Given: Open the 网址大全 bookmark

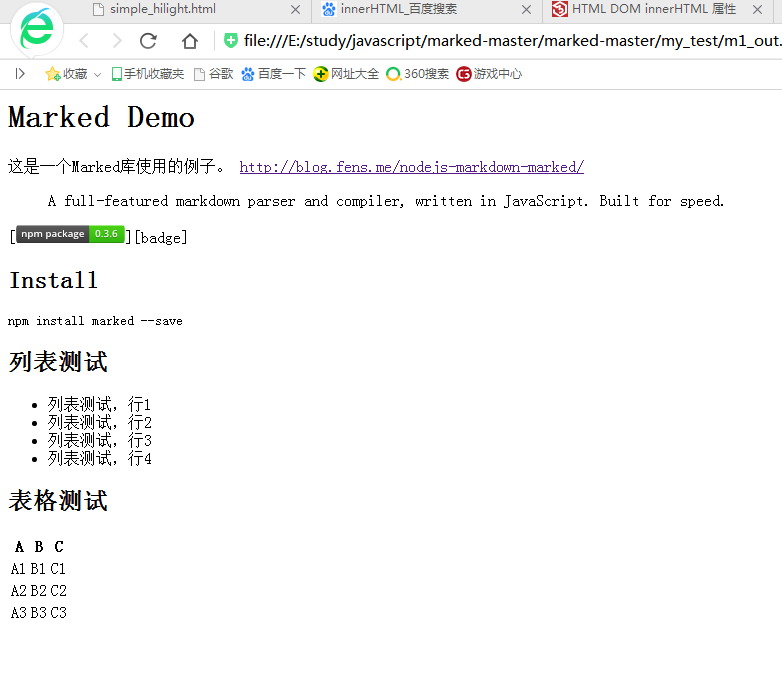Looking at the screenshot, I should tap(346, 74).
